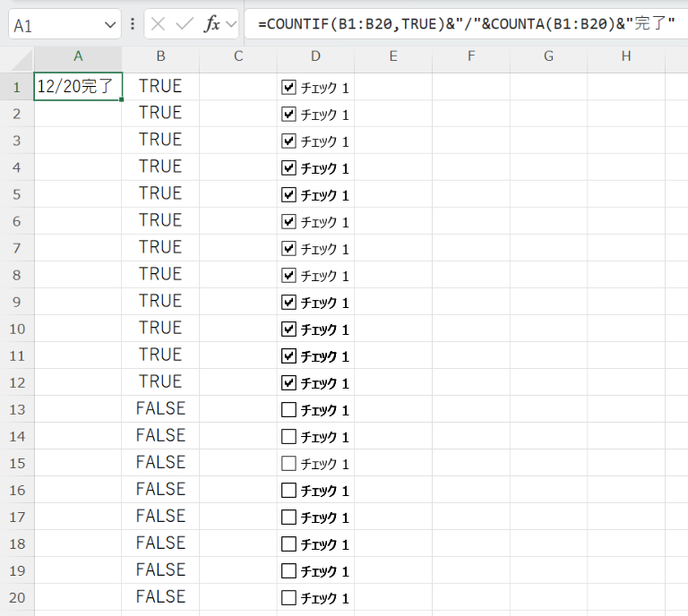Screen dimensions: 688x616
Task: Select cell A1 showing 12/20完了
Action: tap(78, 87)
